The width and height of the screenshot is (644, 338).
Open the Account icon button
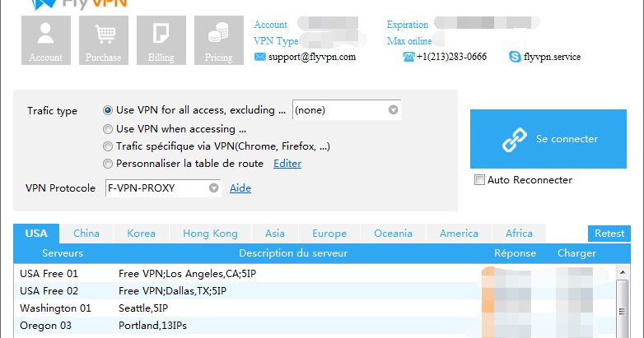pos(46,40)
